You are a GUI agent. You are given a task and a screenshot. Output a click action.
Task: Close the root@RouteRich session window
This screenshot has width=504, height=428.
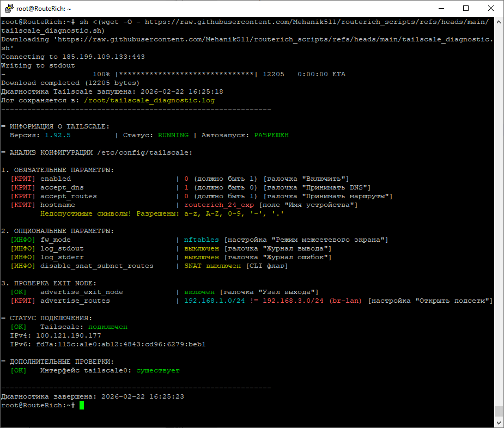coord(491,9)
